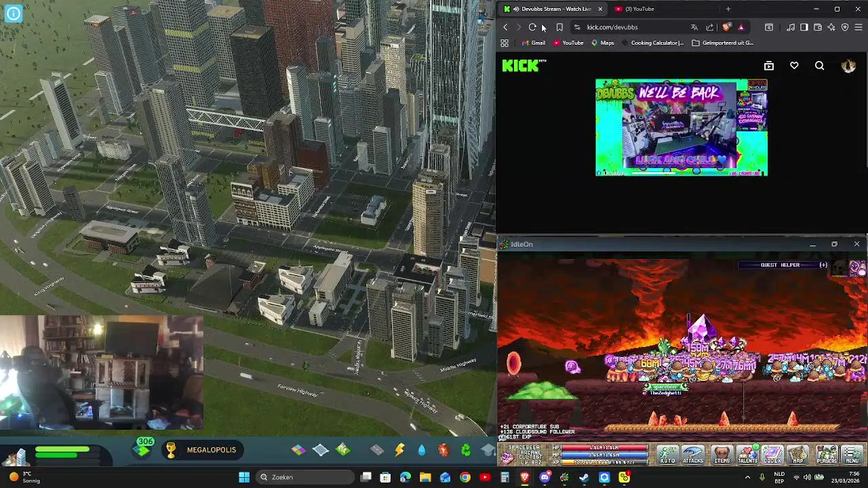Click the KICK logo
Screen dimensions: 868x488
522,66
